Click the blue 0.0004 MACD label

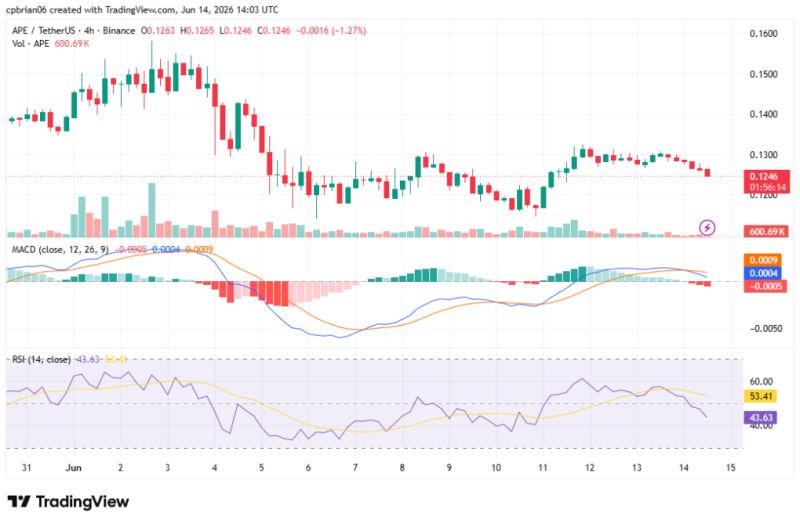(763, 273)
